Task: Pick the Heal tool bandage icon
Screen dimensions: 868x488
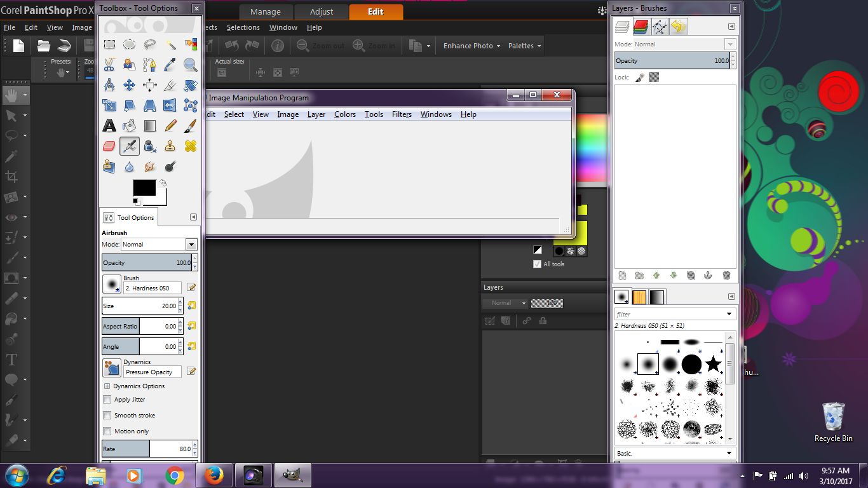Action: [x=190, y=146]
